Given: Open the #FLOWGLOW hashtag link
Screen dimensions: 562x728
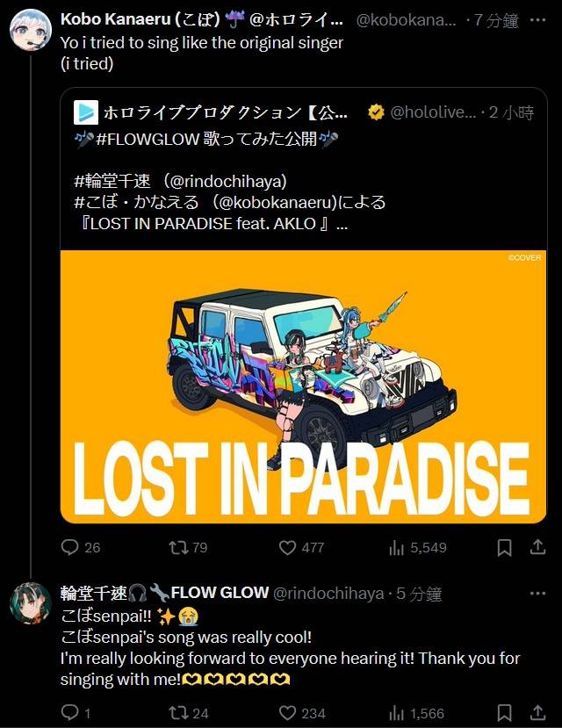Looking at the screenshot, I should (148, 139).
